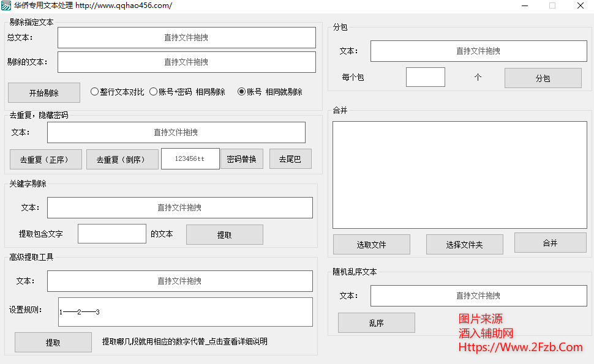Select 账号 相同就剔除 radio option
Viewport: 594px width, 364px height.
(x=241, y=92)
